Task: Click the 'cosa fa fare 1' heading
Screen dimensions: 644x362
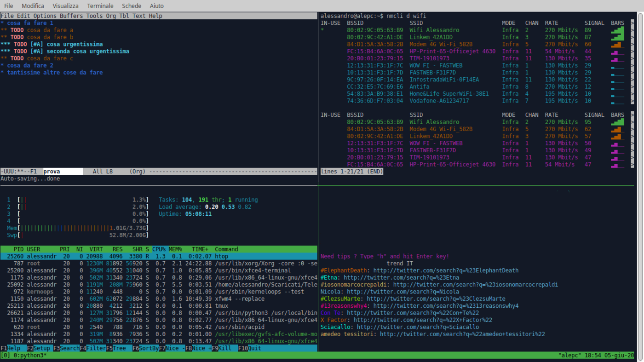Action: [x=30, y=23]
